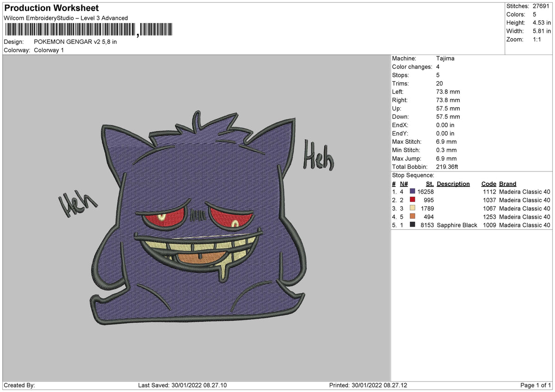Select the Machine value 'Tajima'

point(445,58)
